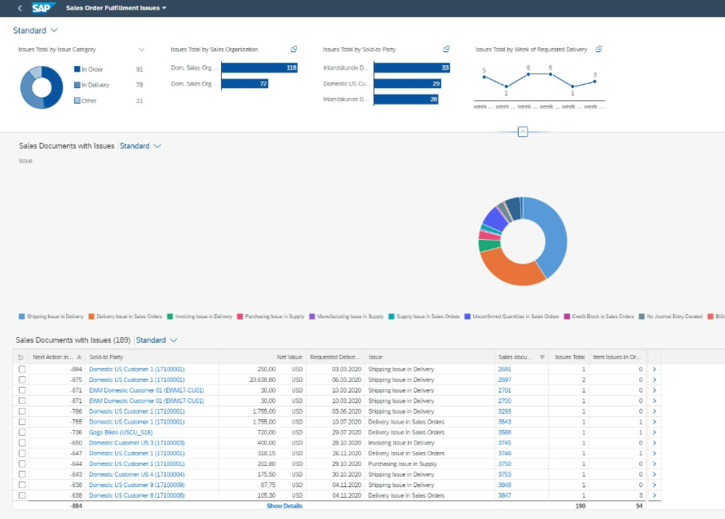Open Sales Order Fulfillment Issues title menu
The height and width of the screenshot is (519, 725).
(x=116, y=8)
